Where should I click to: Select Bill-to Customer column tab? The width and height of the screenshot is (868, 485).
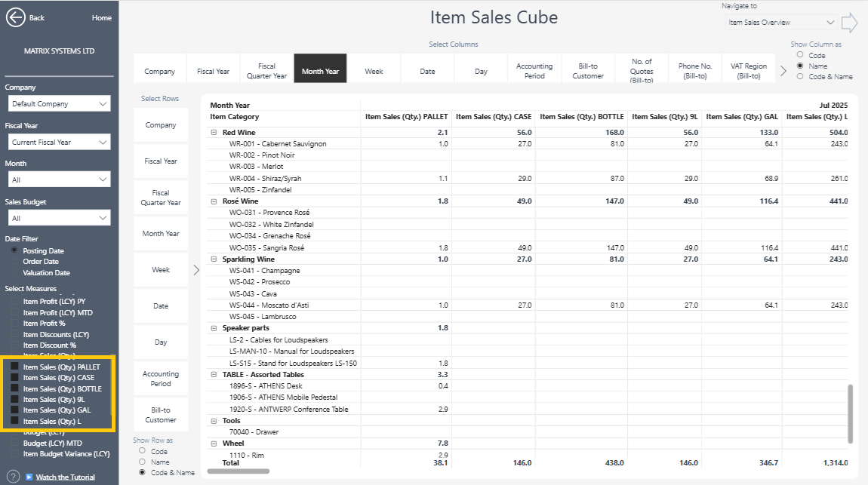(x=588, y=71)
